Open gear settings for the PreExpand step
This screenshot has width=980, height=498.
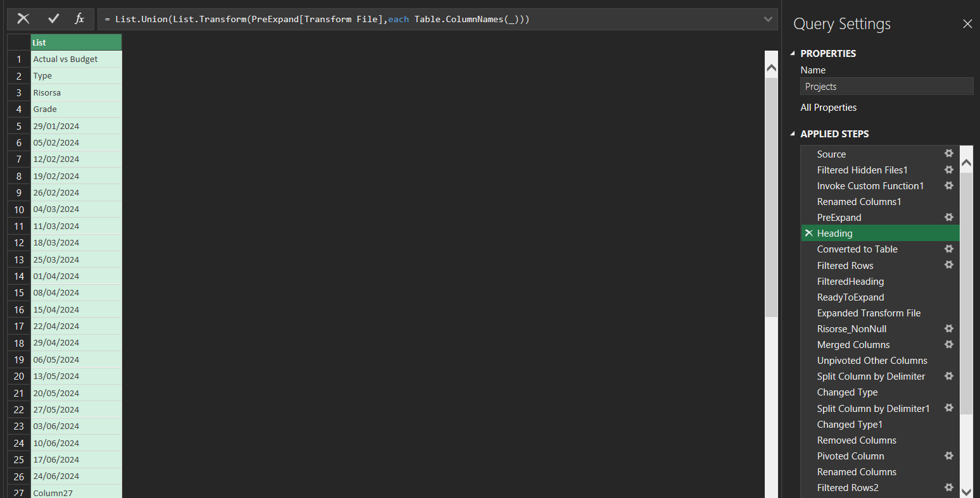pyautogui.click(x=949, y=217)
